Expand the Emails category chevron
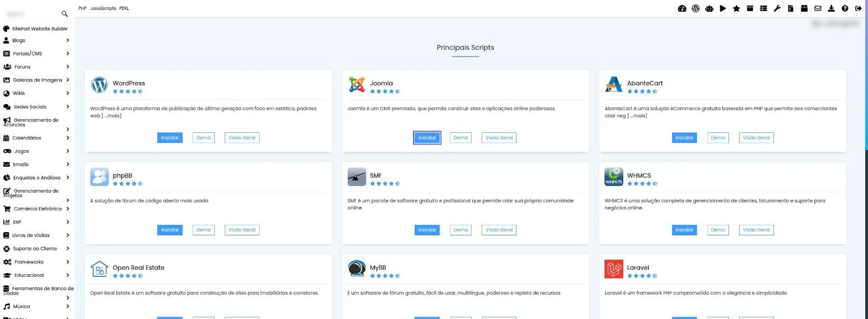The width and height of the screenshot is (868, 319). click(68, 164)
